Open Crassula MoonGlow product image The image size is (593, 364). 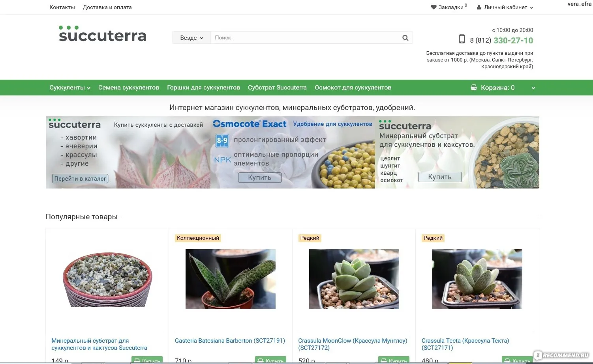pos(354,279)
